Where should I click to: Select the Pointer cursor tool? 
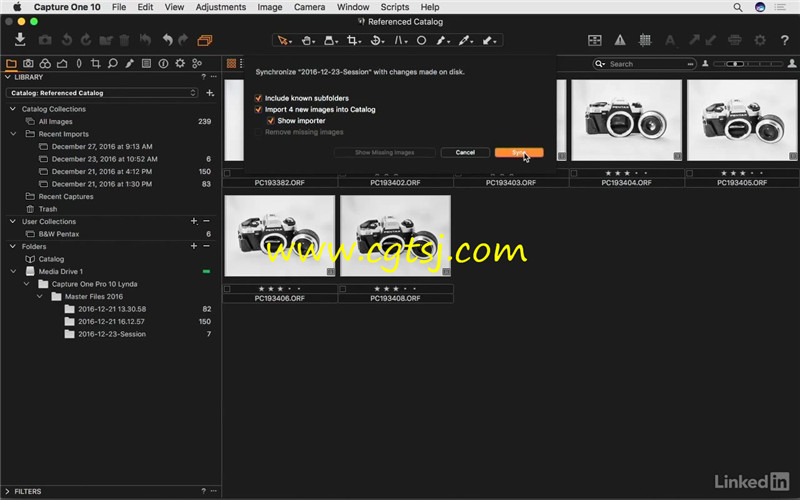click(283, 40)
